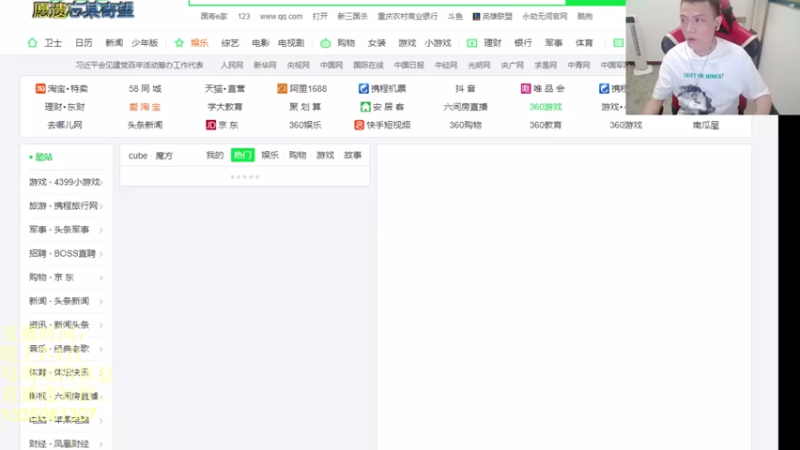Click the green shopping icon beside 购物
The width and height of the screenshot is (800, 450).
click(325, 43)
